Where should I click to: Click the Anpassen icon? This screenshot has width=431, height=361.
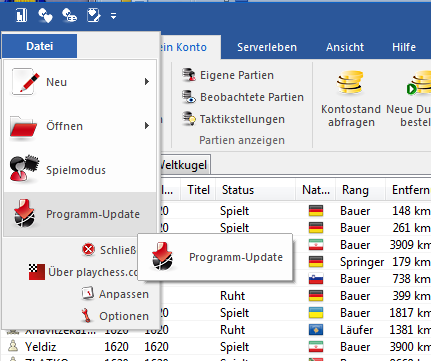pyautogui.click(x=88, y=293)
